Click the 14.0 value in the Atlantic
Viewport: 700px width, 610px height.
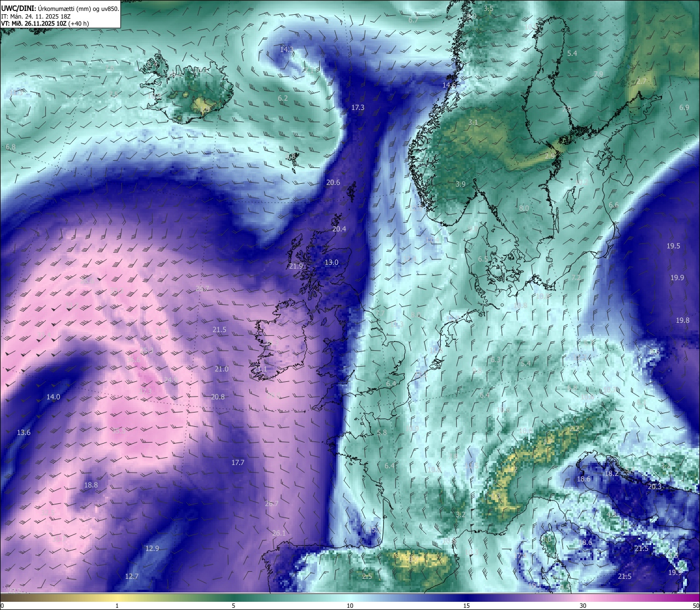53,397
